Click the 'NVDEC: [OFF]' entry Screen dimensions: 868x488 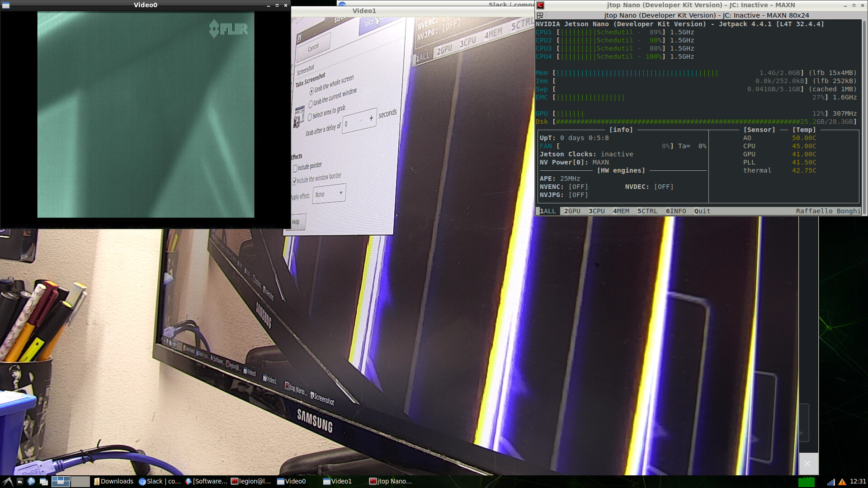649,187
